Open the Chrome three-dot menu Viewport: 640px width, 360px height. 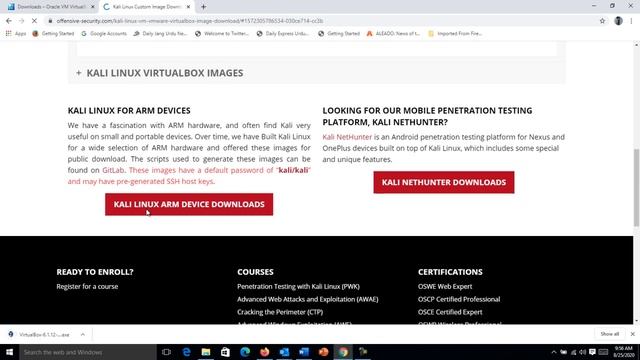631,21
